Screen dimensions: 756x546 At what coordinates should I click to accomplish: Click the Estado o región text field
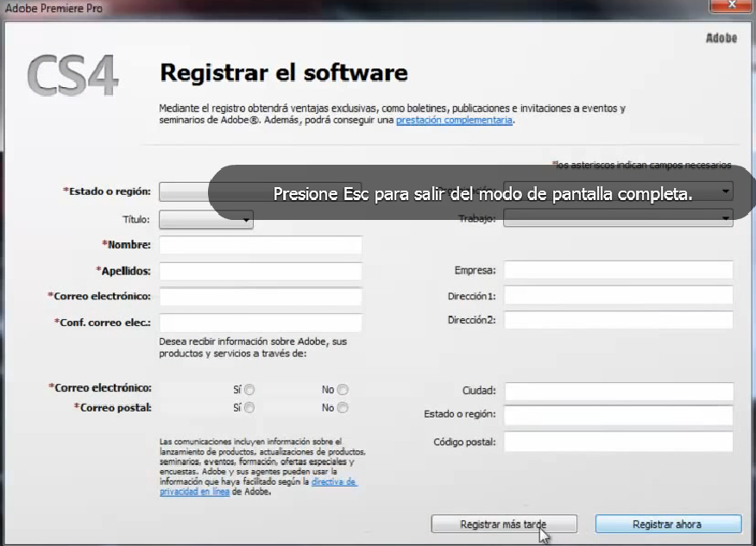(x=619, y=415)
